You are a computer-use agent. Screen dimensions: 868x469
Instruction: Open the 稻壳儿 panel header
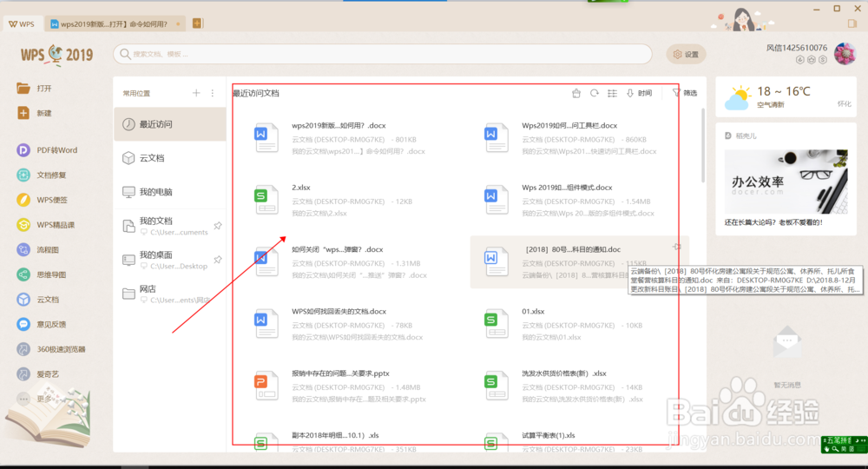tap(740, 135)
